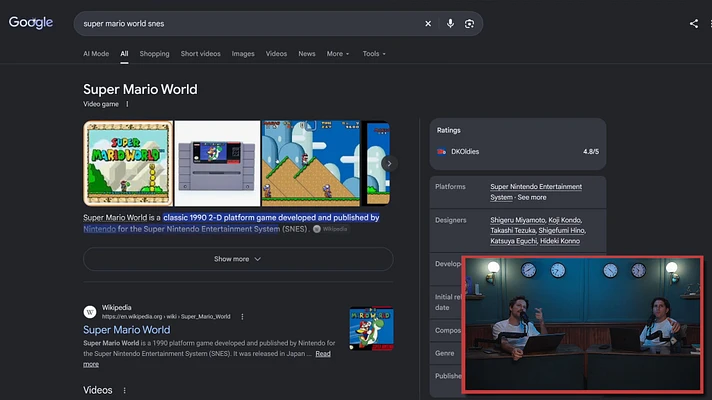Open the Short videos tab
This screenshot has height=400, width=712.
(200, 54)
